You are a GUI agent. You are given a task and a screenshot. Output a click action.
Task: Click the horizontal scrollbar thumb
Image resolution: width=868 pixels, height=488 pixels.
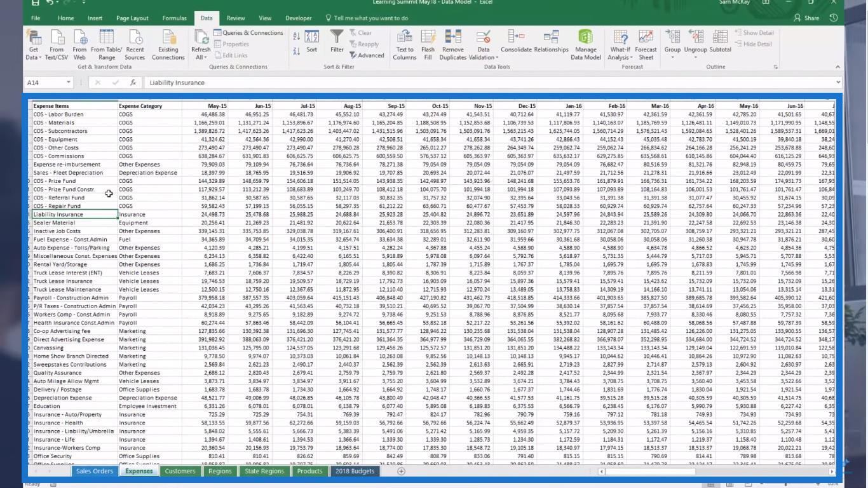[x=651, y=471]
